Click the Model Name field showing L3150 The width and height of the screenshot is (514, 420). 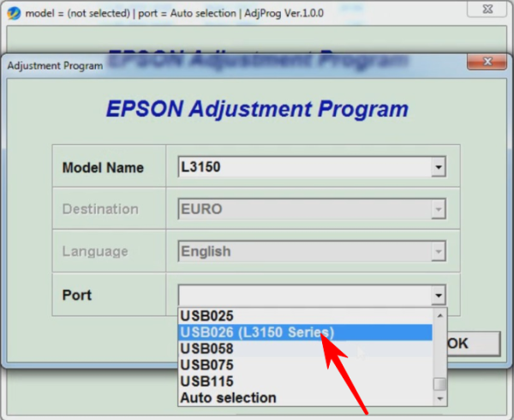point(304,167)
